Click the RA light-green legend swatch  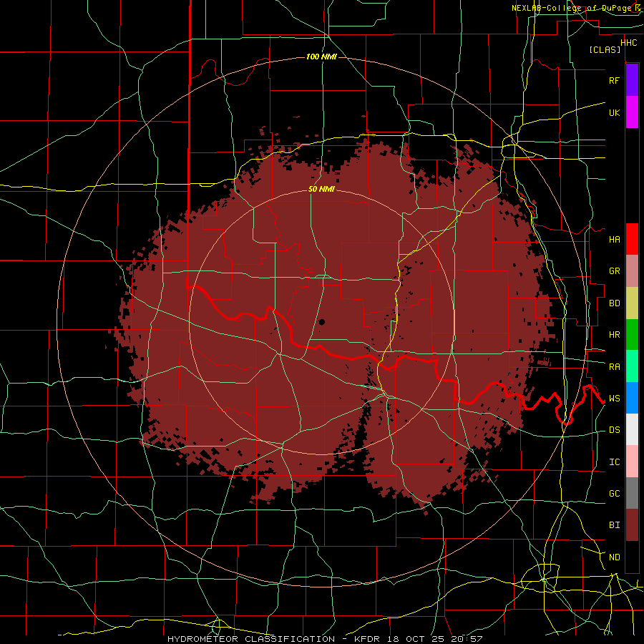pyautogui.click(x=632, y=366)
